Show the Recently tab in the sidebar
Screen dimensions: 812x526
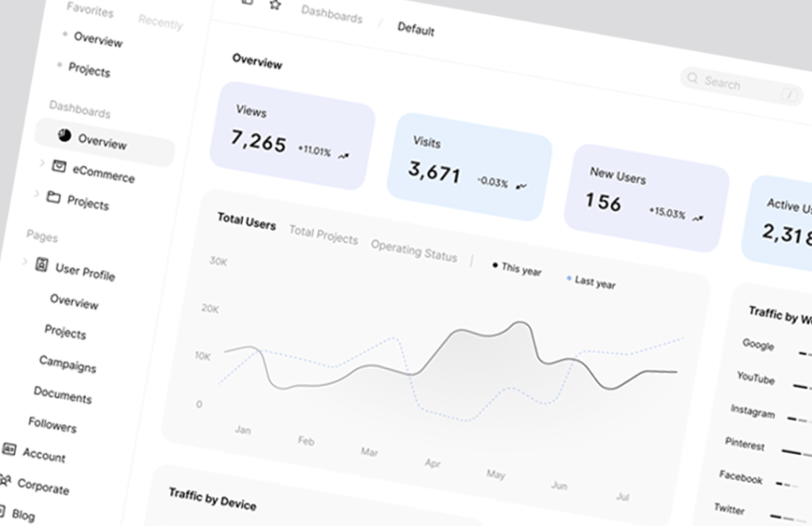pyautogui.click(x=160, y=22)
